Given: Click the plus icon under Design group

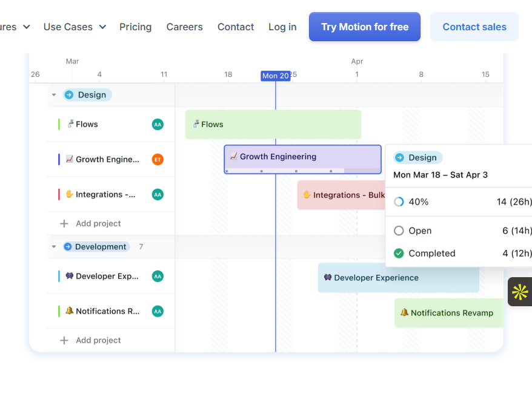Looking at the screenshot, I should (x=64, y=223).
